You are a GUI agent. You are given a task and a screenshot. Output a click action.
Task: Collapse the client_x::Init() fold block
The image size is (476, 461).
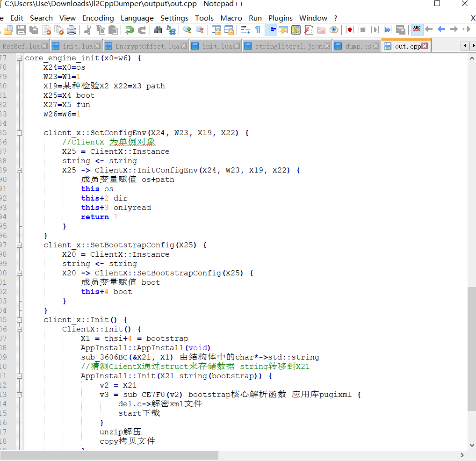19,320
